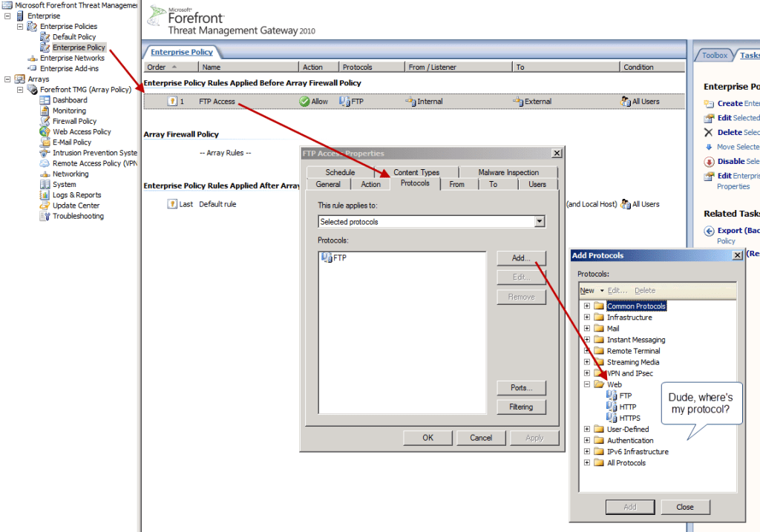Open Remote Access Policy icon
Viewport: 760px width, 532px height.
pos(45,163)
